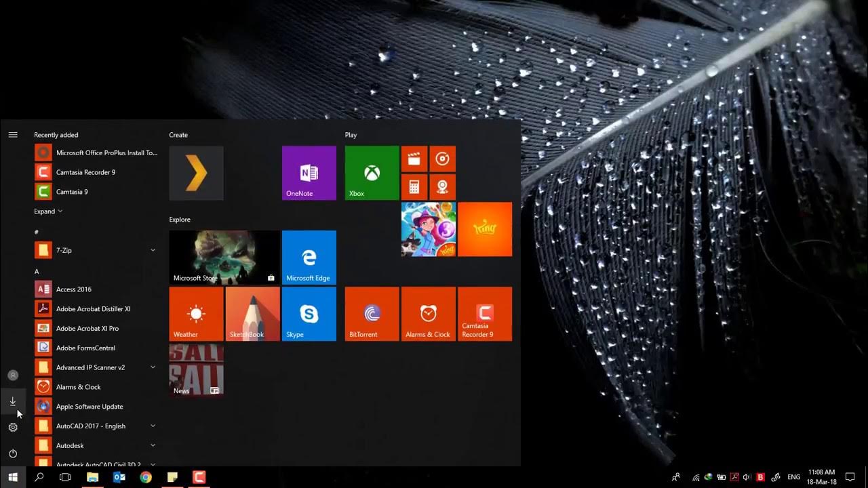868x488 pixels.
Task: Open the Power options icon
Action: (13, 453)
